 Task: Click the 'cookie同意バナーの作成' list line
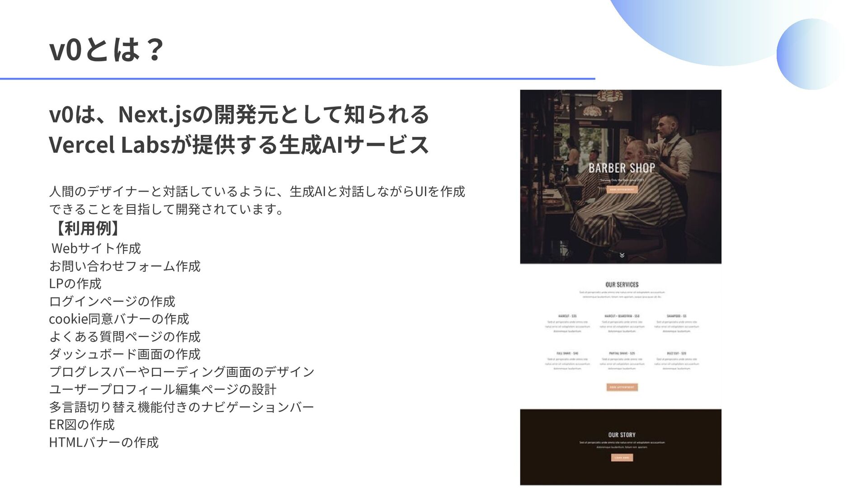[119, 319]
